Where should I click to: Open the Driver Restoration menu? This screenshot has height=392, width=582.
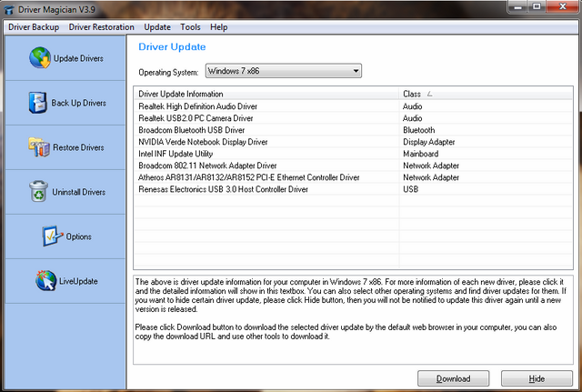coord(101,27)
